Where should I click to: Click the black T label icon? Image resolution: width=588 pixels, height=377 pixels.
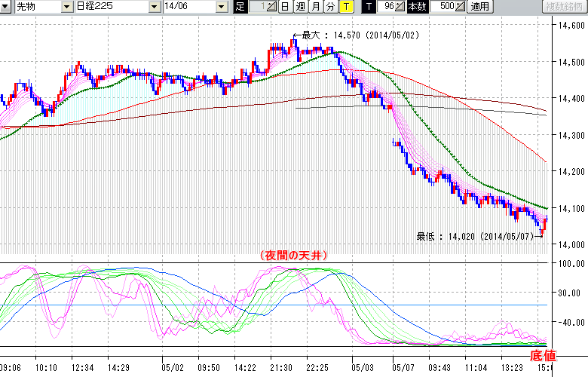pos(369,7)
